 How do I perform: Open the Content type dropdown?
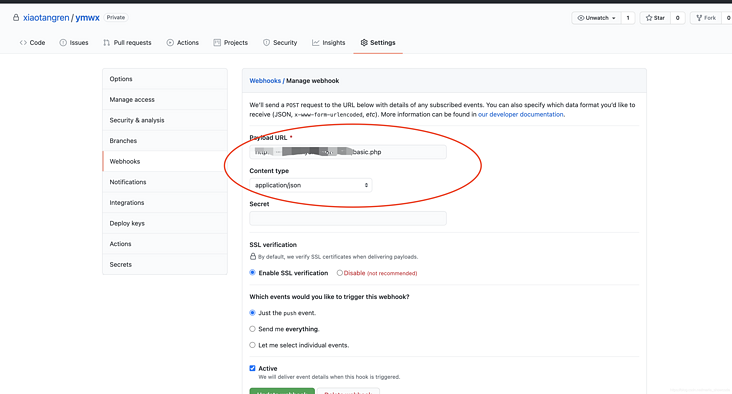(310, 185)
